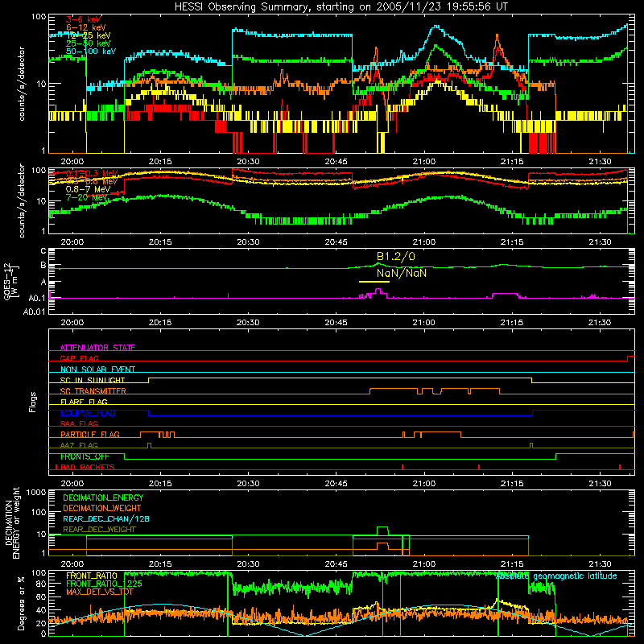
Task: Click the Degrees or % axis title
Action: coord(21,603)
